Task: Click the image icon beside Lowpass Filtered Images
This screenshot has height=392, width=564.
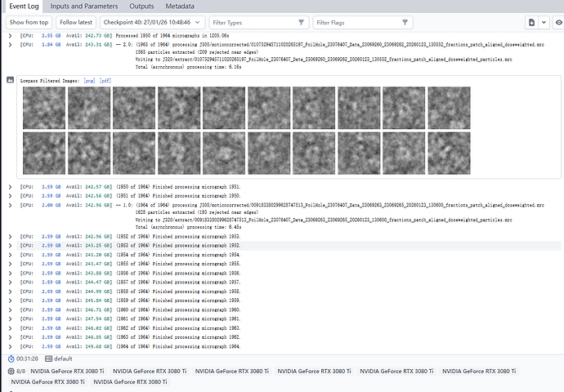Action: click(11, 81)
